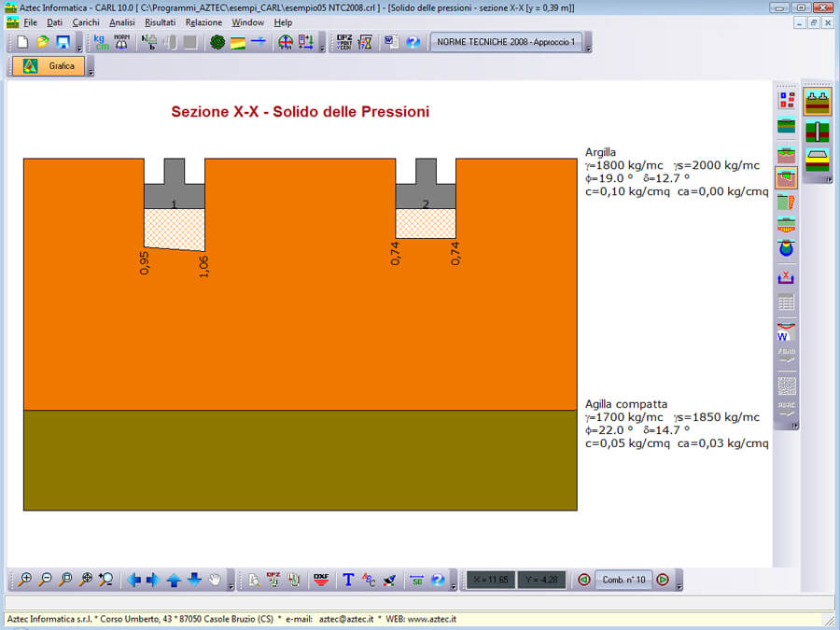Select the text T tool
The width and height of the screenshot is (840, 630).
[x=348, y=580]
